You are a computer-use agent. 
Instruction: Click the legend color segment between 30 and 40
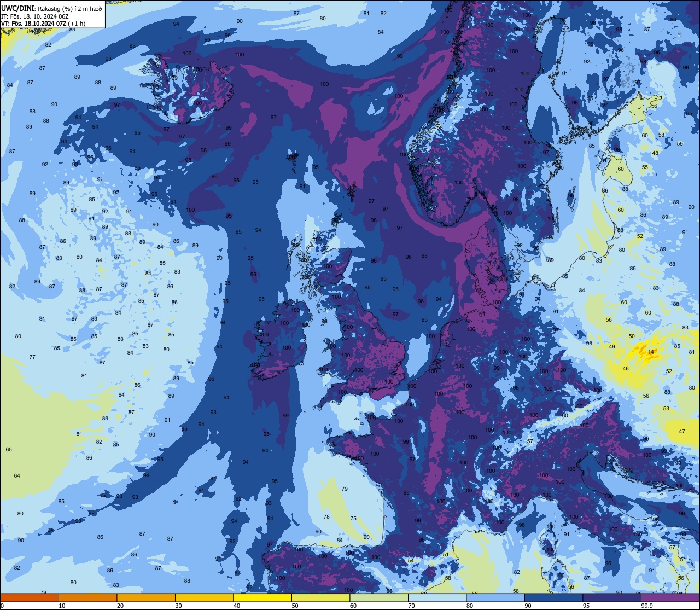(x=204, y=597)
